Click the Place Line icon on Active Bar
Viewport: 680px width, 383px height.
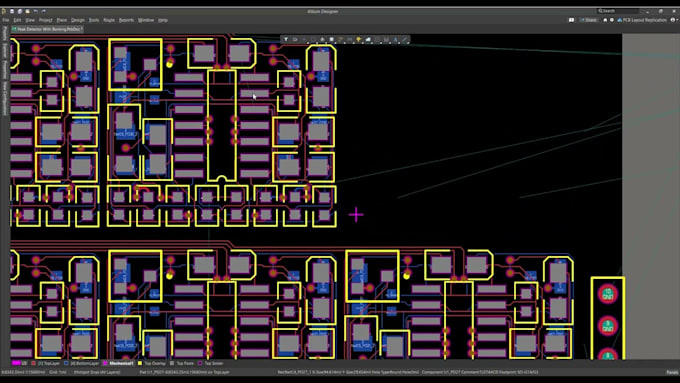point(405,39)
